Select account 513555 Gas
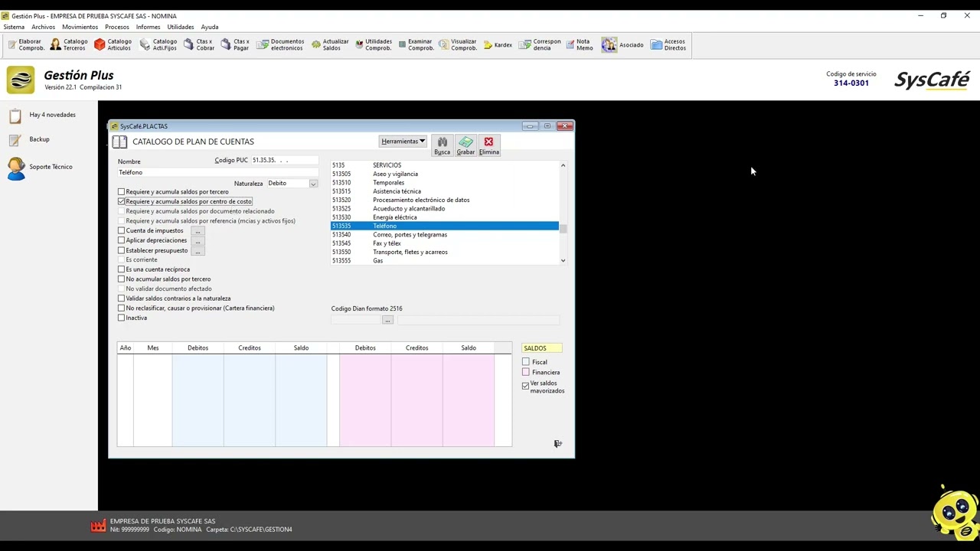980x551 pixels. pyautogui.click(x=444, y=261)
